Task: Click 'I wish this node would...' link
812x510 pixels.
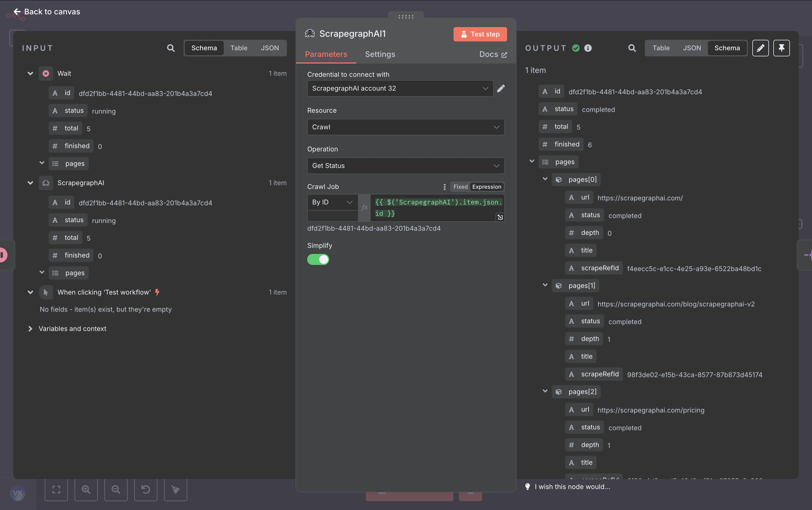Action: (572, 487)
